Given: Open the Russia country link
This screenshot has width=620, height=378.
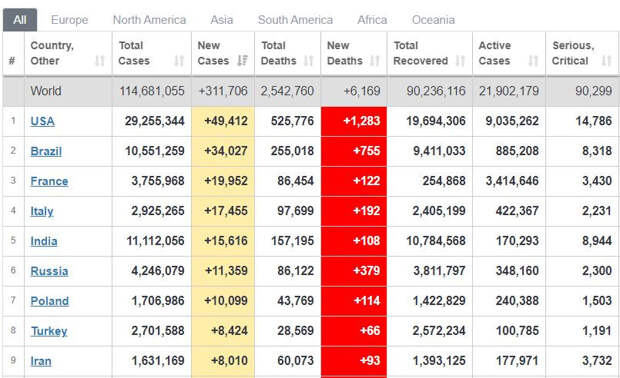Looking at the screenshot, I should (49, 271).
